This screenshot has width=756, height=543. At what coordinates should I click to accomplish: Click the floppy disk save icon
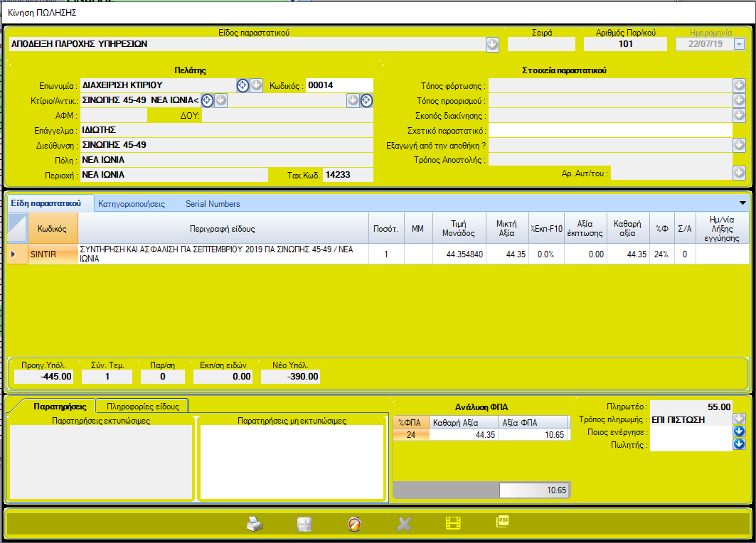pos(304,525)
